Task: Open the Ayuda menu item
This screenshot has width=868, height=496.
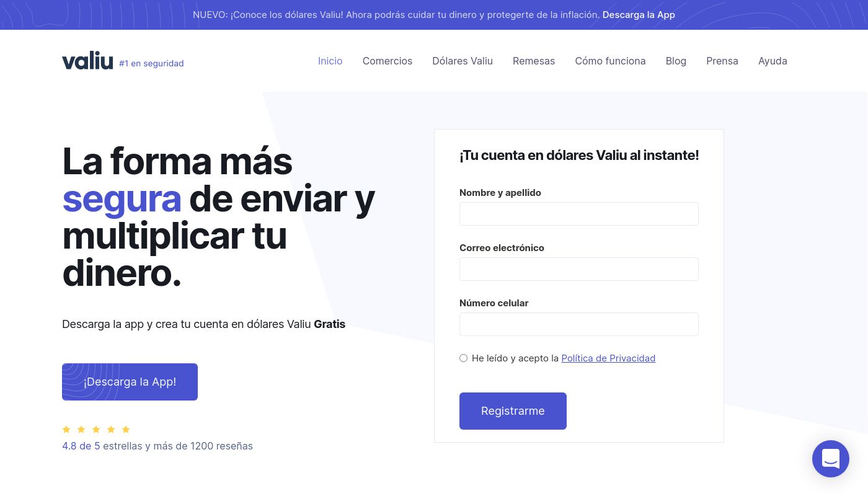Action: [773, 61]
